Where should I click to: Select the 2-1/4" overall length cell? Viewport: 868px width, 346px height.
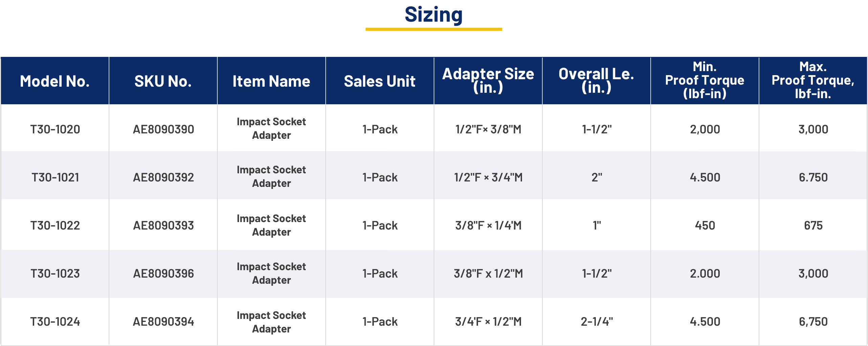(597, 322)
